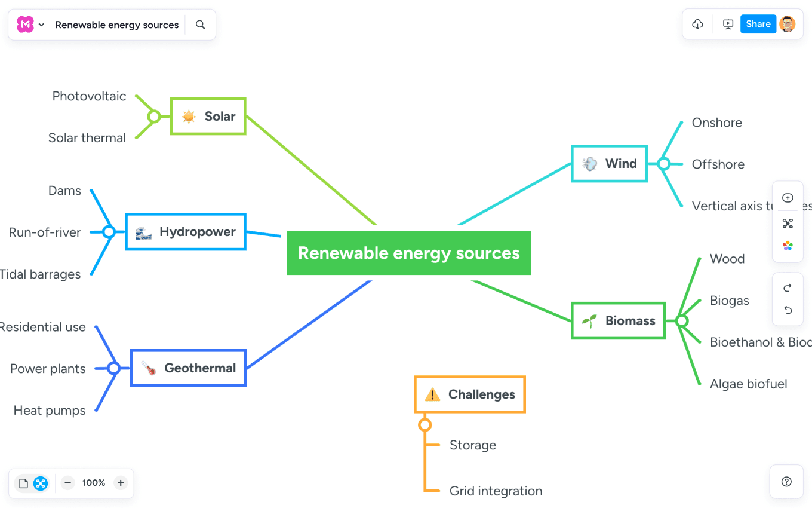812x508 pixels.
Task: Select the central Renewable energy sources node
Action: pos(408,253)
